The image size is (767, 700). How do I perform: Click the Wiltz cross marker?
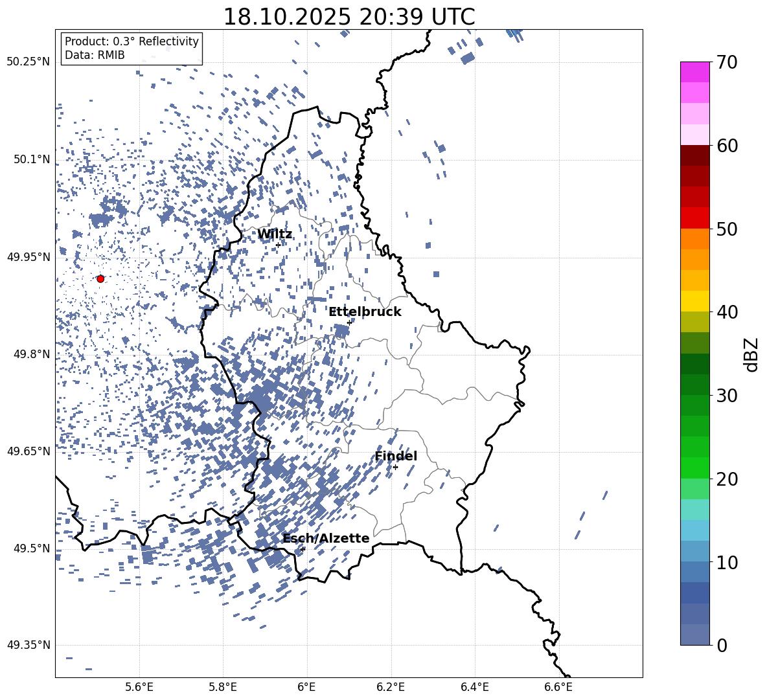[x=278, y=245]
